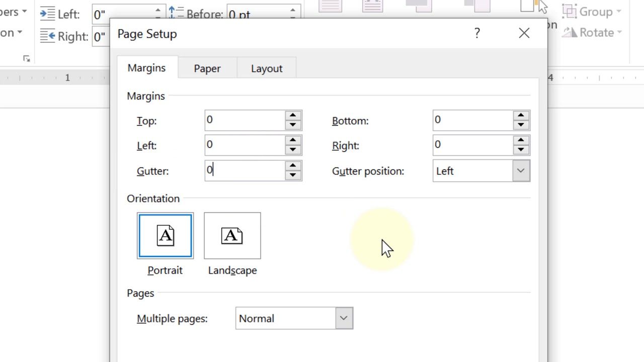
Task: Click the Multiple pages label
Action: [172, 319]
